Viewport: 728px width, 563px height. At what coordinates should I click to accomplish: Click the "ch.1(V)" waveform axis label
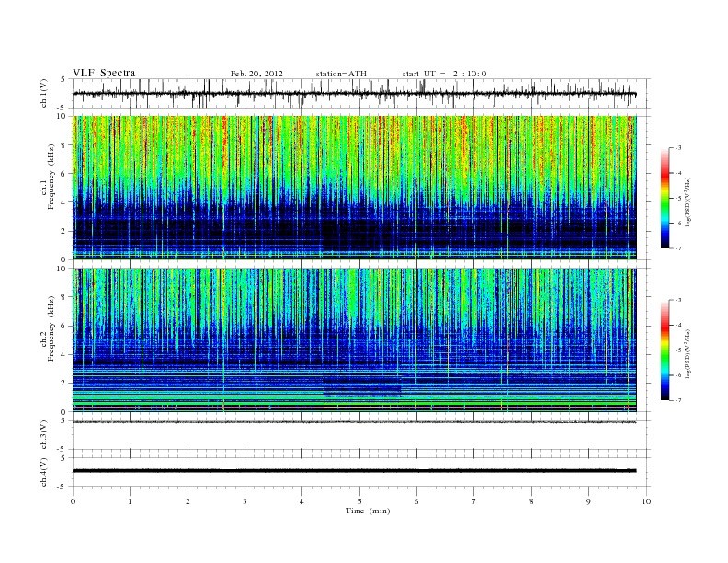[x=44, y=93]
